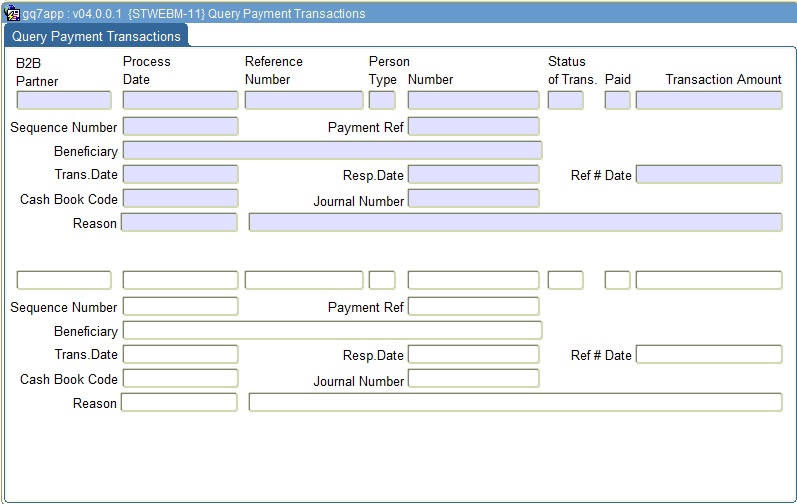Click the first record's Sequence Number field

click(180, 127)
